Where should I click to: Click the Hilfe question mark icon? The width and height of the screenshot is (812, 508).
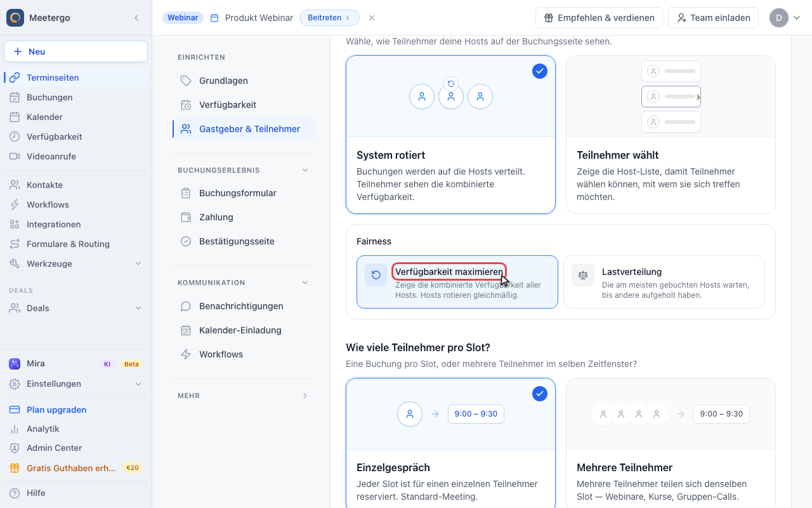[x=15, y=493]
